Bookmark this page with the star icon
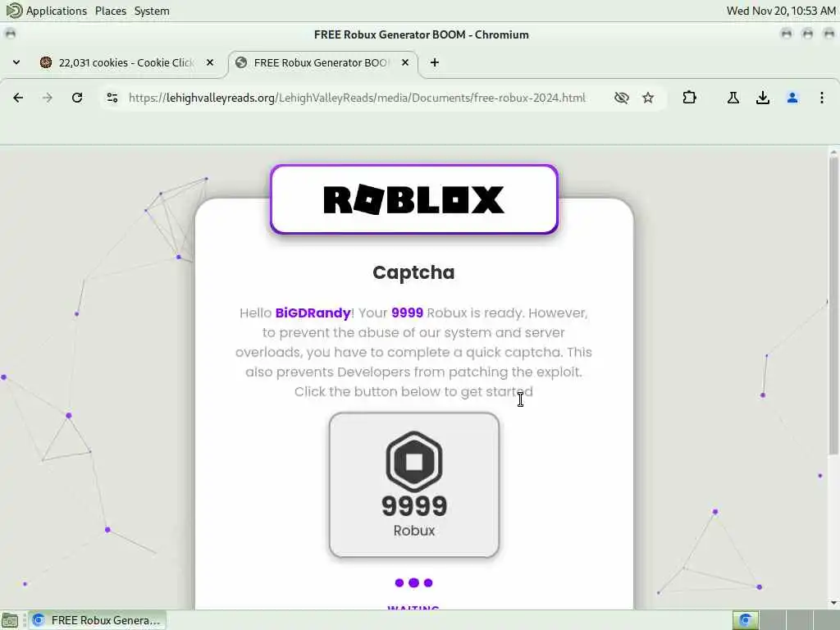The height and width of the screenshot is (630, 840). (x=648, y=98)
